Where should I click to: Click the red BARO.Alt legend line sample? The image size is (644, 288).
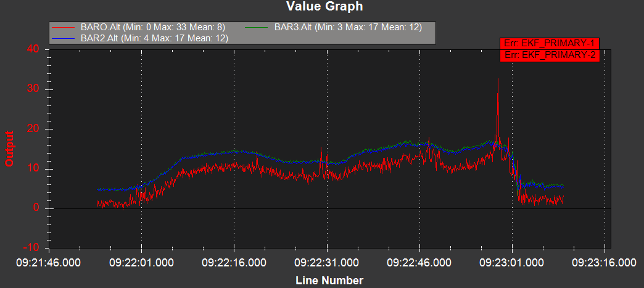point(64,28)
